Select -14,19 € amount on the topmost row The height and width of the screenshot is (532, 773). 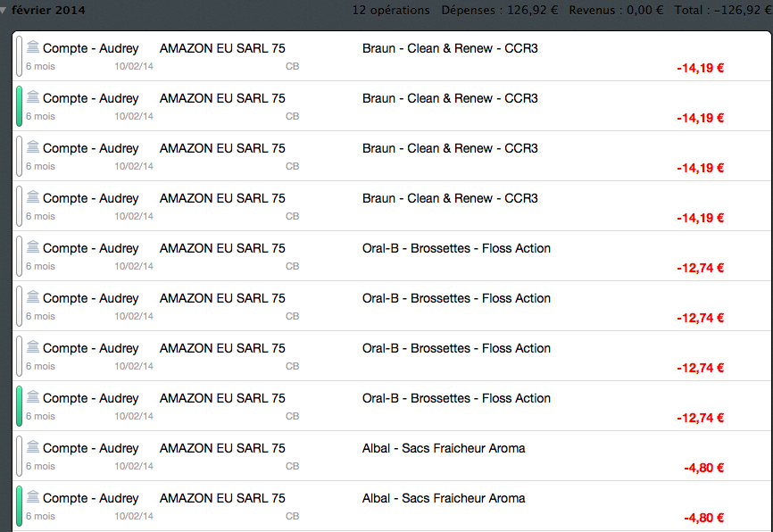700,68
